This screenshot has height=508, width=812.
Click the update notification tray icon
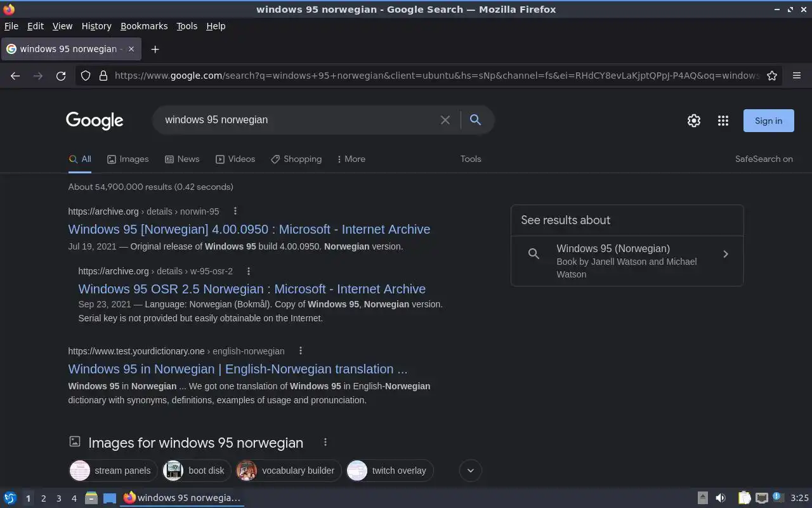[x=778, y=498]
